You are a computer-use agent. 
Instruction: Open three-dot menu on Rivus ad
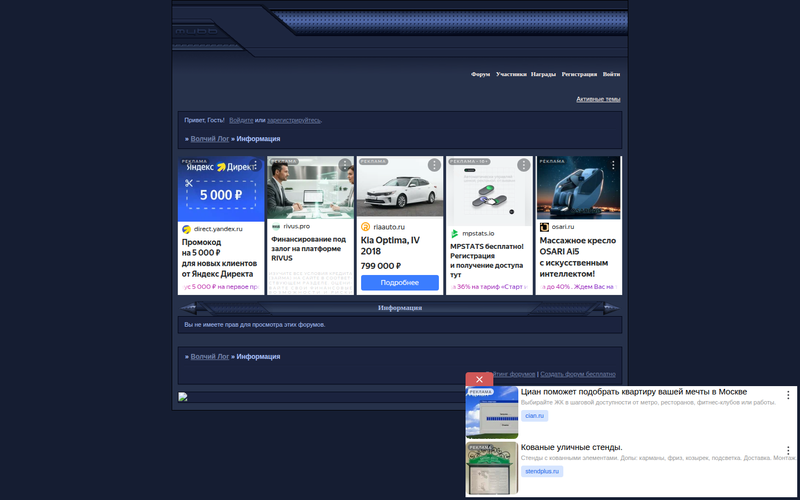click(345, 165)
